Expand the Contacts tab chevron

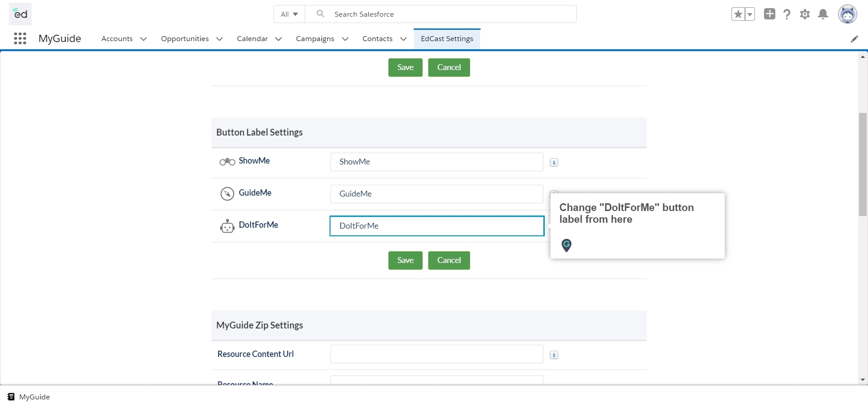[x=404, y=39]
